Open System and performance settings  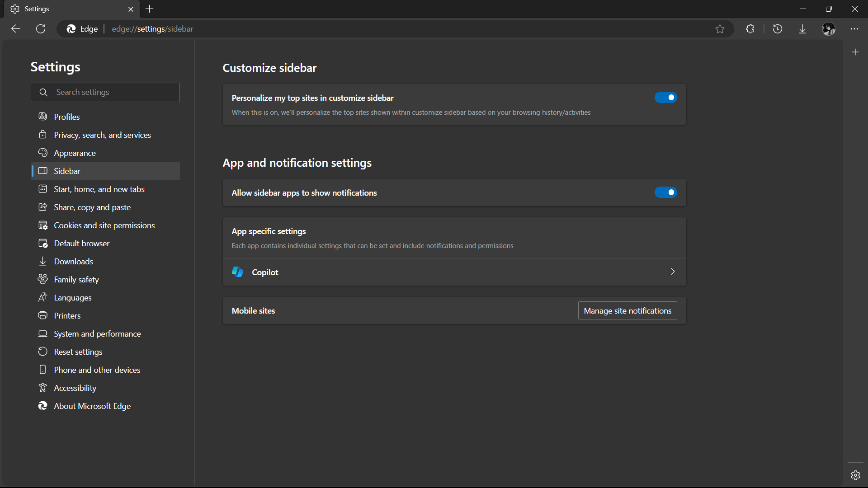click(105, 333)
